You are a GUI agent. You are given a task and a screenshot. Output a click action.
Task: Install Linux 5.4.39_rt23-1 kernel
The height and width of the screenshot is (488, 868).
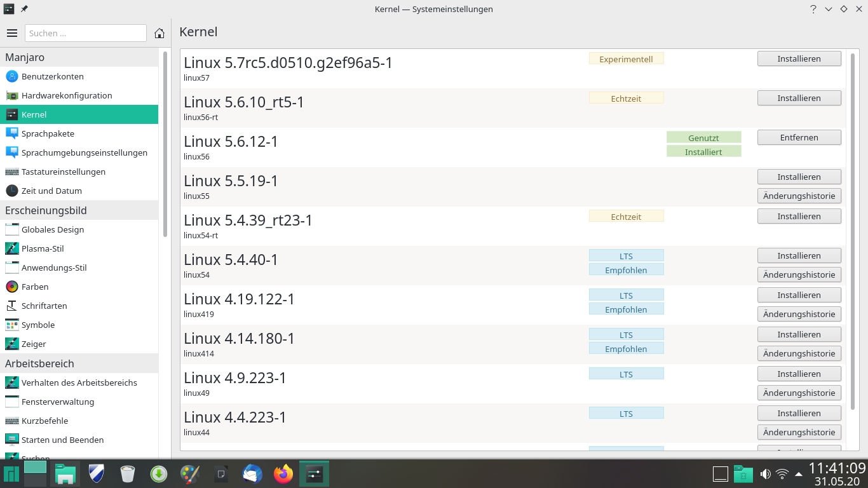coord(799,216)
